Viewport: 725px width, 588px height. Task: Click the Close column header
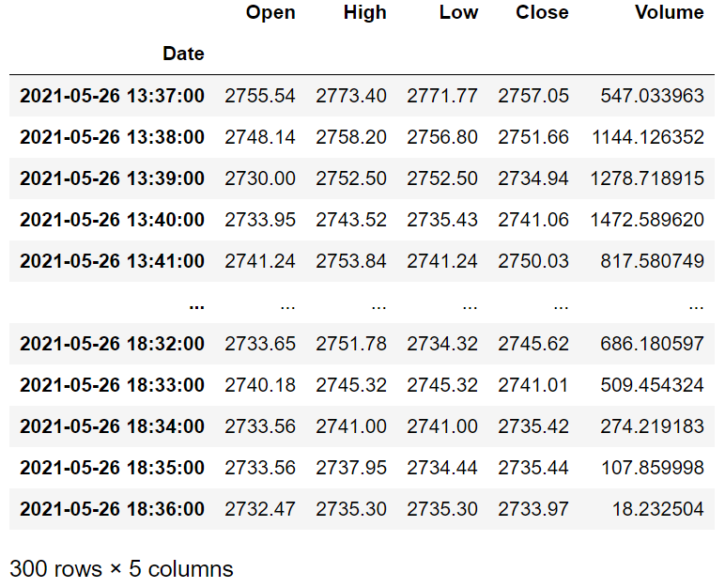click(x=542, y=12)
